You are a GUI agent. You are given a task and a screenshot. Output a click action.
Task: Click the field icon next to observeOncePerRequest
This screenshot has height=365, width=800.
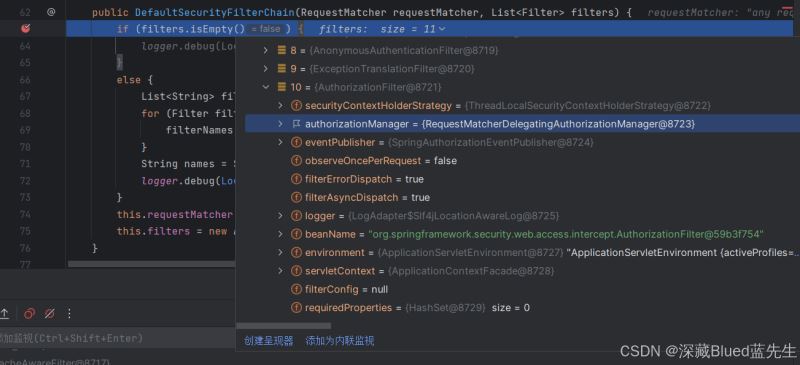296,161
